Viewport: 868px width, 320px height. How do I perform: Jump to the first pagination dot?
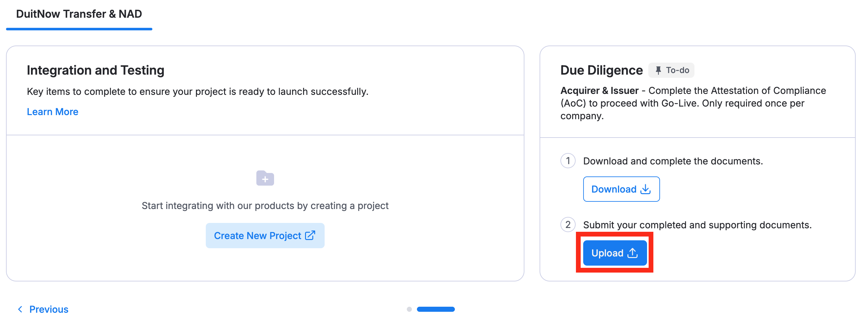pos(409,309)
